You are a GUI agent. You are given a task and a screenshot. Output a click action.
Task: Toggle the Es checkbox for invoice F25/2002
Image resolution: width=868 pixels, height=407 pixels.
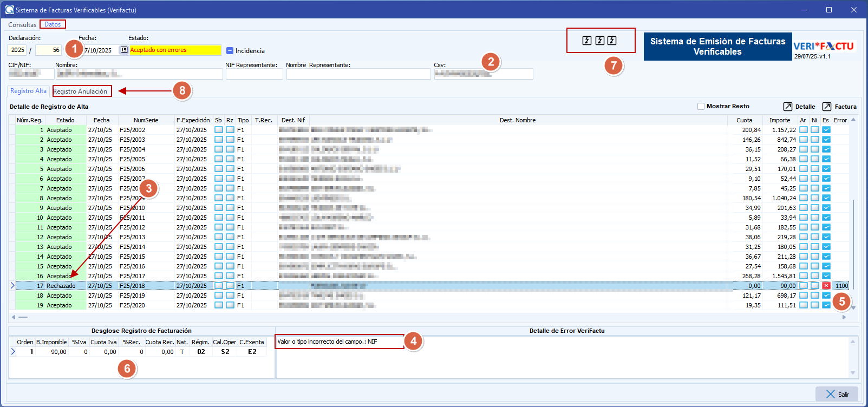pyautogui.click(x=826, y=130)
